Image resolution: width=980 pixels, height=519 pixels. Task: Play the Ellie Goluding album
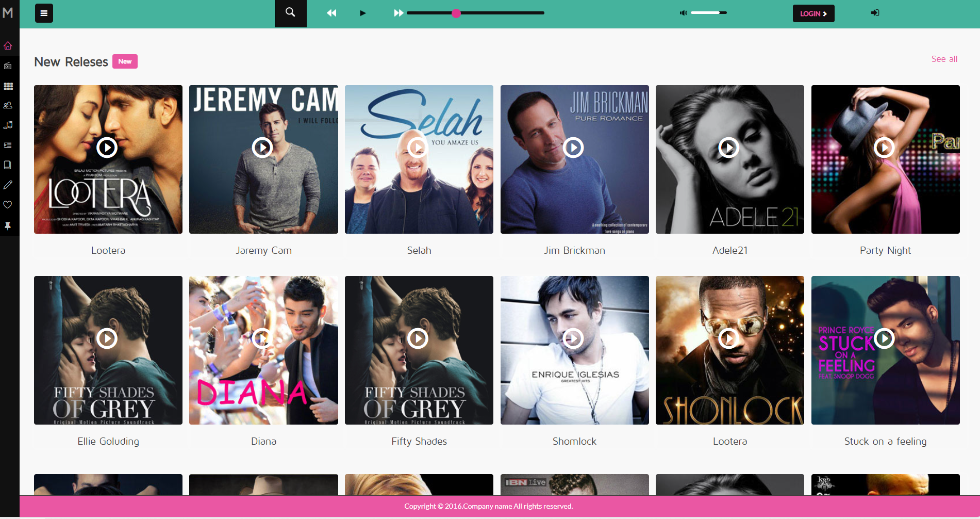coord(107,338)
